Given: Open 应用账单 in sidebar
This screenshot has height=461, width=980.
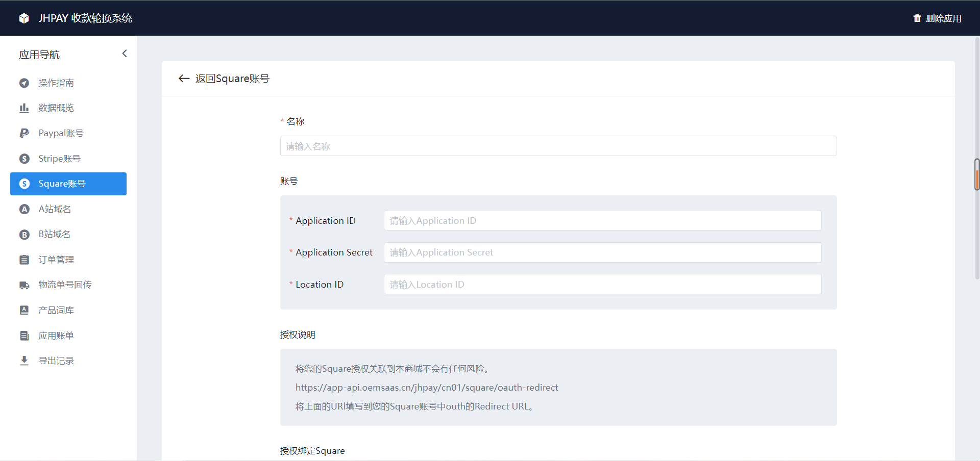Looking at the screenshot, I should (68, 336).
